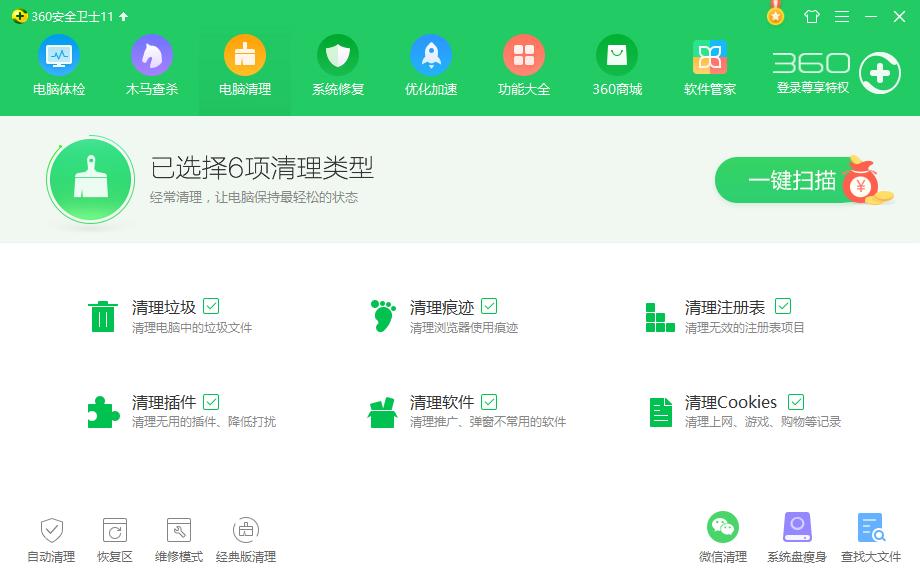Select 优化加速 (Speed Up) icon
This screenshot has width=920, height=580.
[x=430, y=65]
